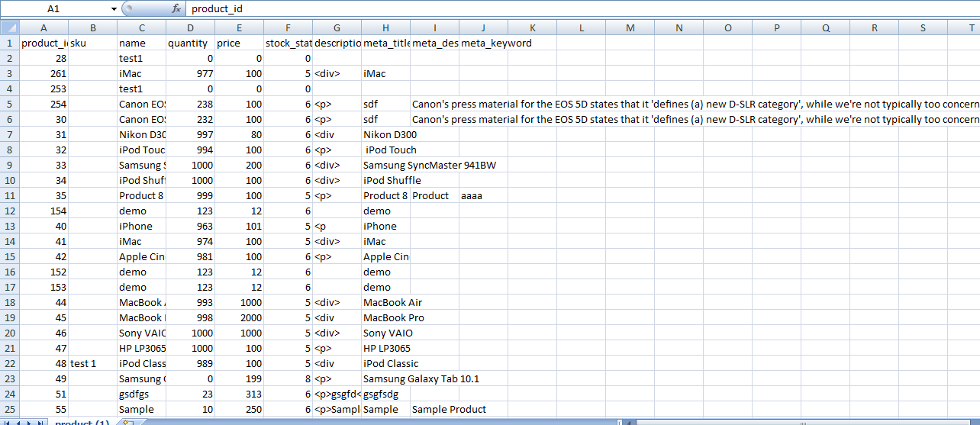Click product_id cell with value 154
The width and height of the screenshot is (980, 425).
tap(44, 211)
